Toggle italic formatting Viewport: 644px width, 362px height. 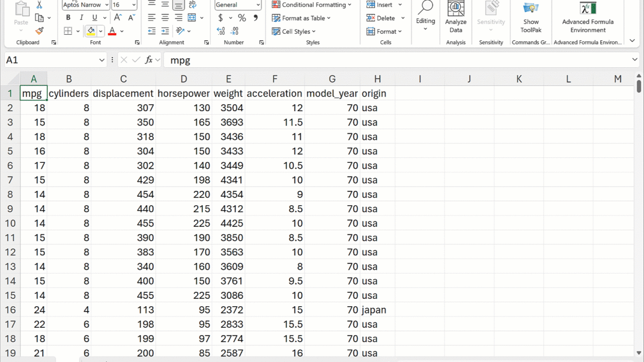(x=82, y=18)
